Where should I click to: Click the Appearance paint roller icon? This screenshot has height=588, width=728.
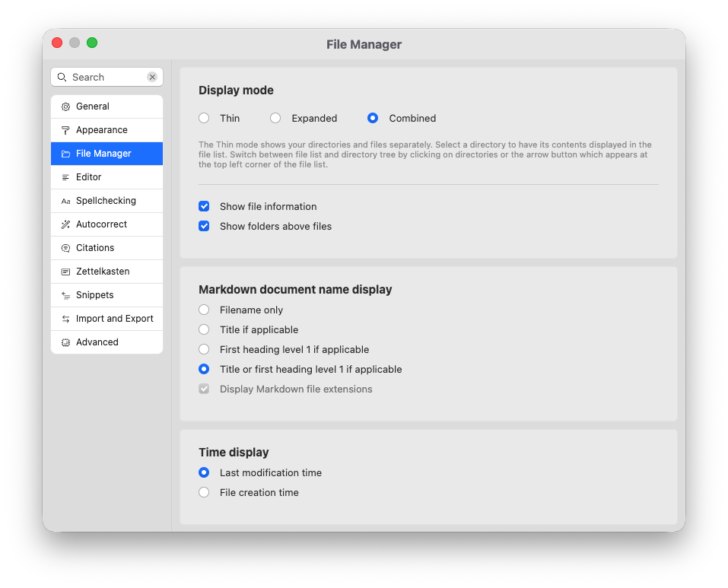point(65,129)
